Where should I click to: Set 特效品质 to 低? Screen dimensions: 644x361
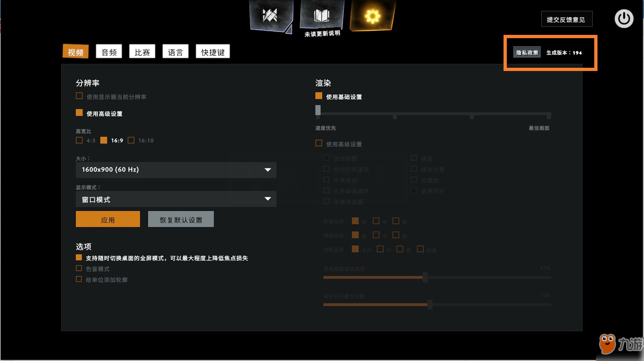pos(355,235)
